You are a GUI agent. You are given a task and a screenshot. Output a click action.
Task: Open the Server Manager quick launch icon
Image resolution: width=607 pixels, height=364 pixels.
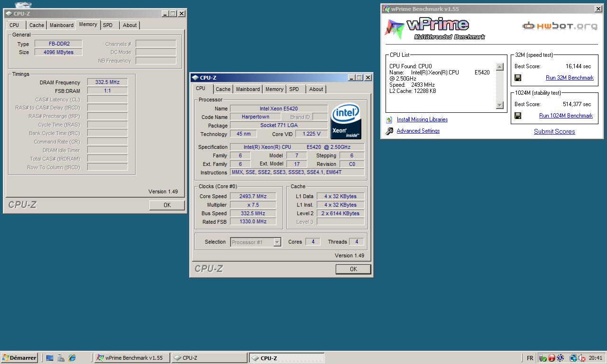[61, 358]
